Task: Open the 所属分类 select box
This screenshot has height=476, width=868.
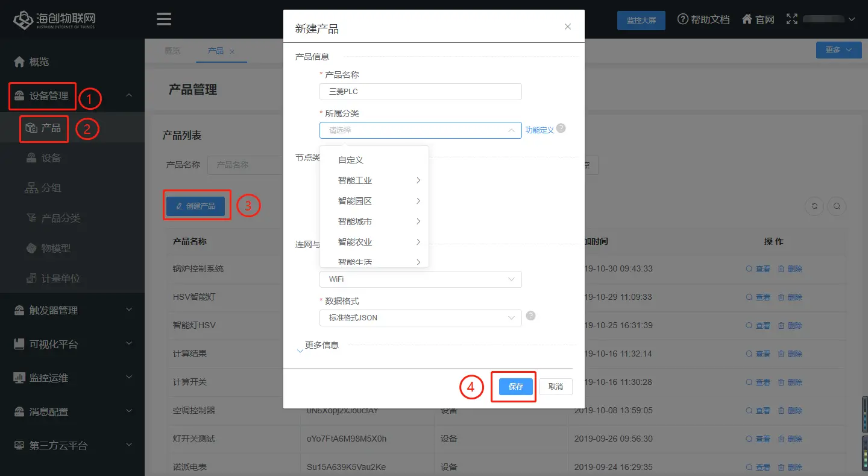Action: (x=421, y=130)
